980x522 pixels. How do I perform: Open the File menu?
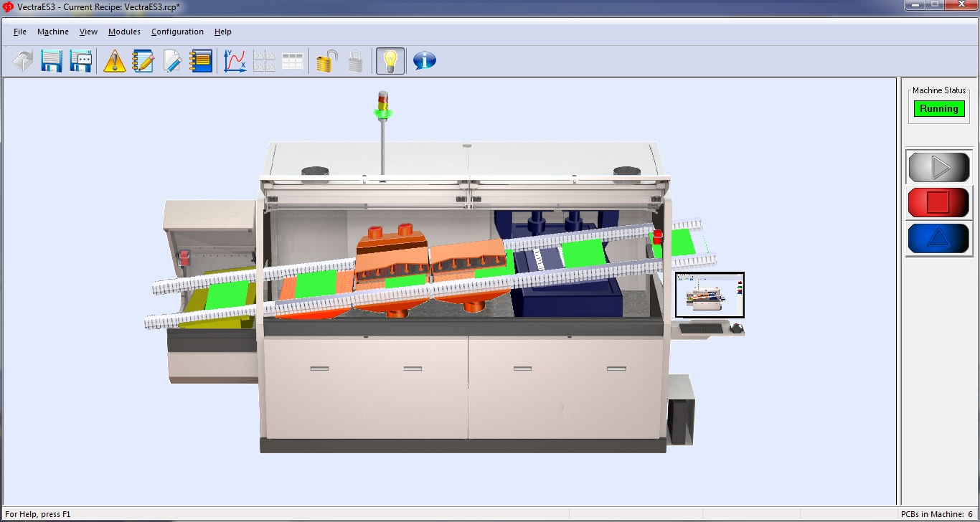click(x=20, y=32)
